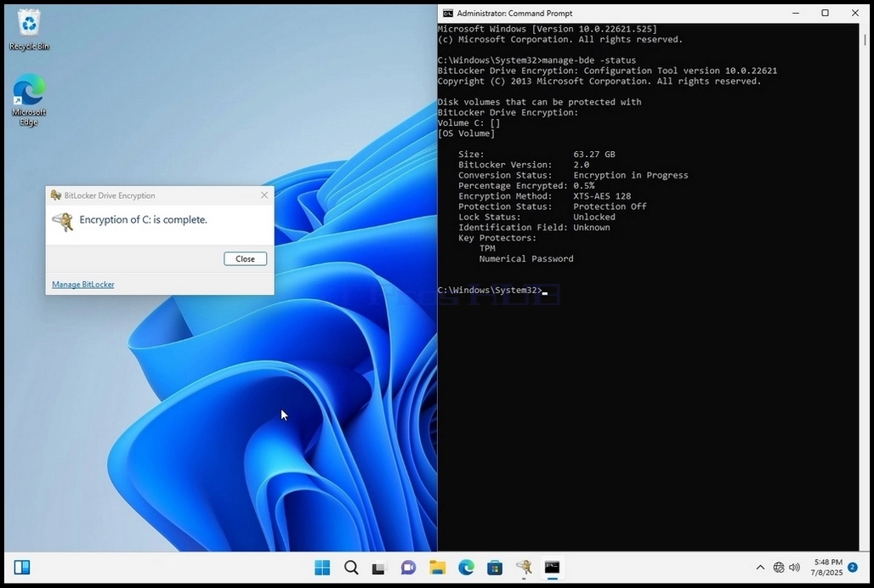Launch Microsoft Edge from the desktop shortcut
Viewport: 874px width, 588px height.
[x=29, y=100]
